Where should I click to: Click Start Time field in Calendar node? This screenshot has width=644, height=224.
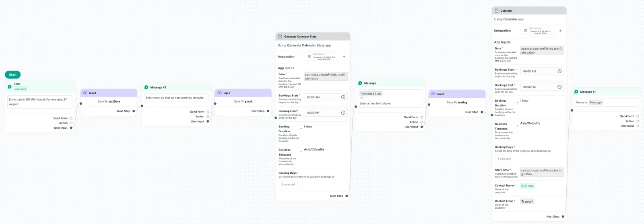[542, 172]
